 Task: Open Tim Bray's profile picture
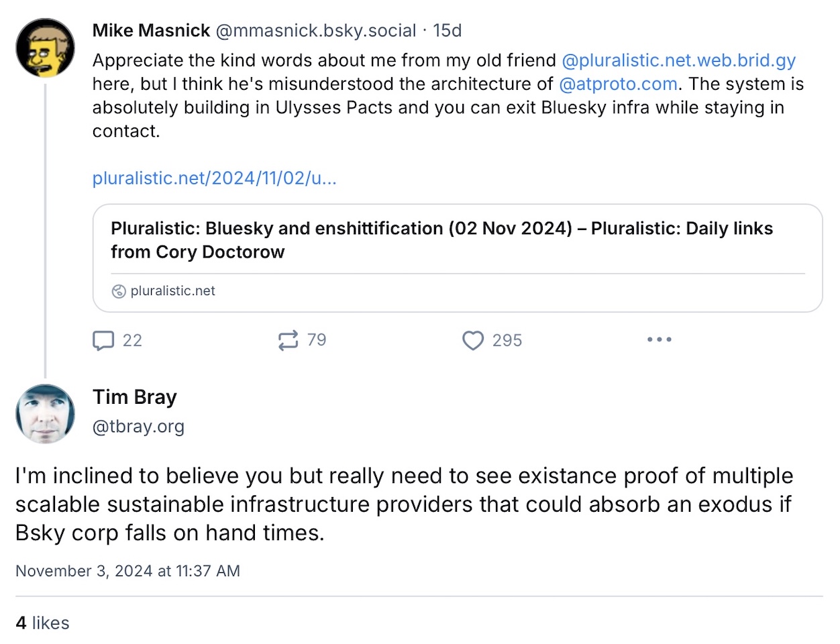pos(45,414)
